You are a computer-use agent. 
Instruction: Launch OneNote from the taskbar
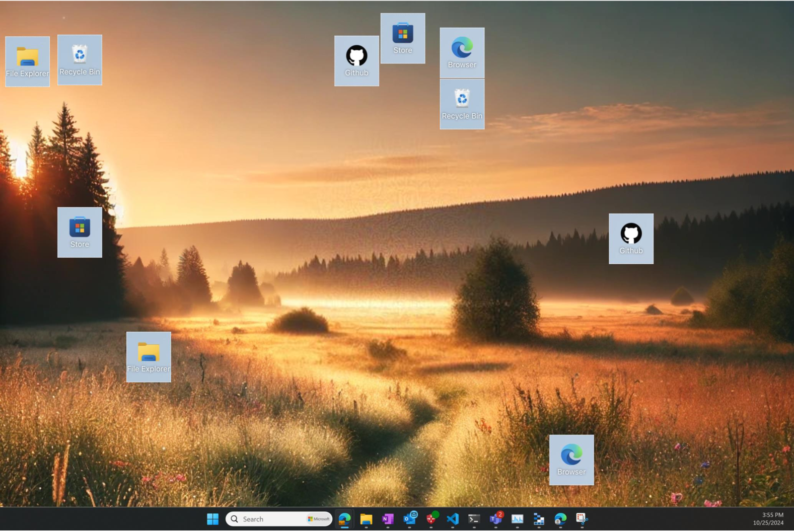[388, 519]
